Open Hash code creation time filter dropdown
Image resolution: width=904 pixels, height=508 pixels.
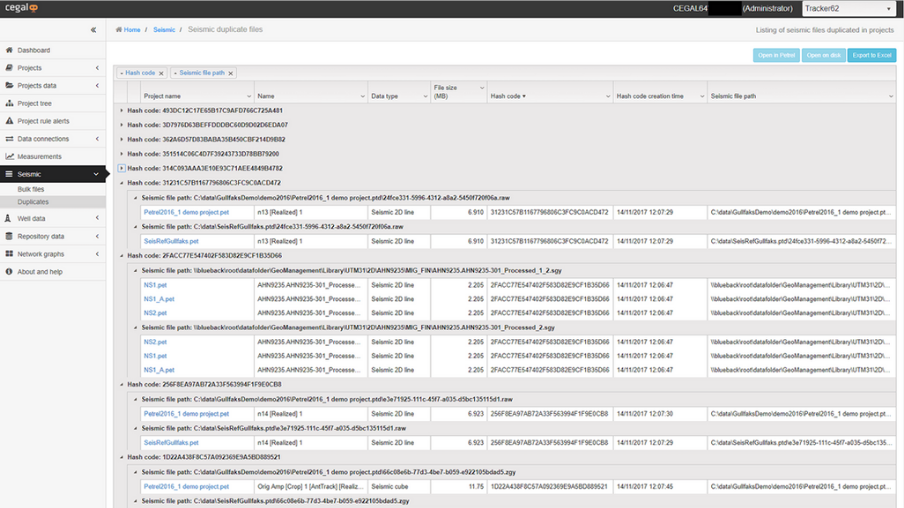coord(702,96)
